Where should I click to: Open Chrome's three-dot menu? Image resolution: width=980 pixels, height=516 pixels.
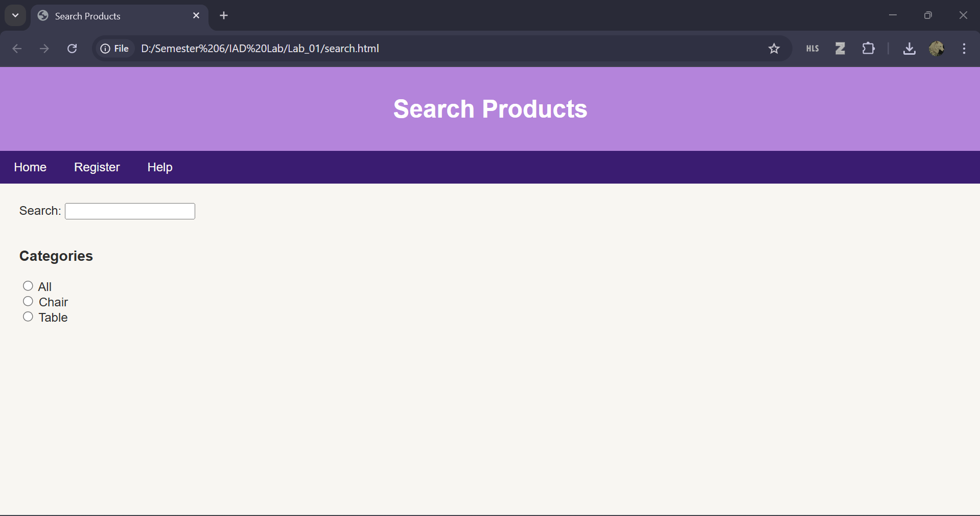964,49
